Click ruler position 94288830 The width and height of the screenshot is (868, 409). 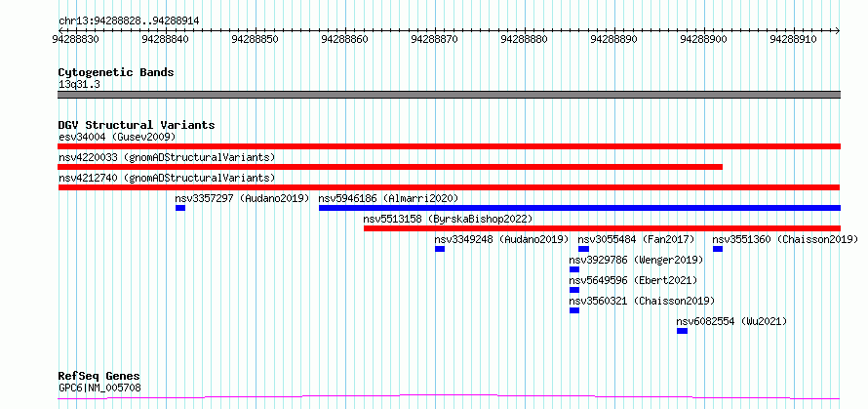point(75,39)
